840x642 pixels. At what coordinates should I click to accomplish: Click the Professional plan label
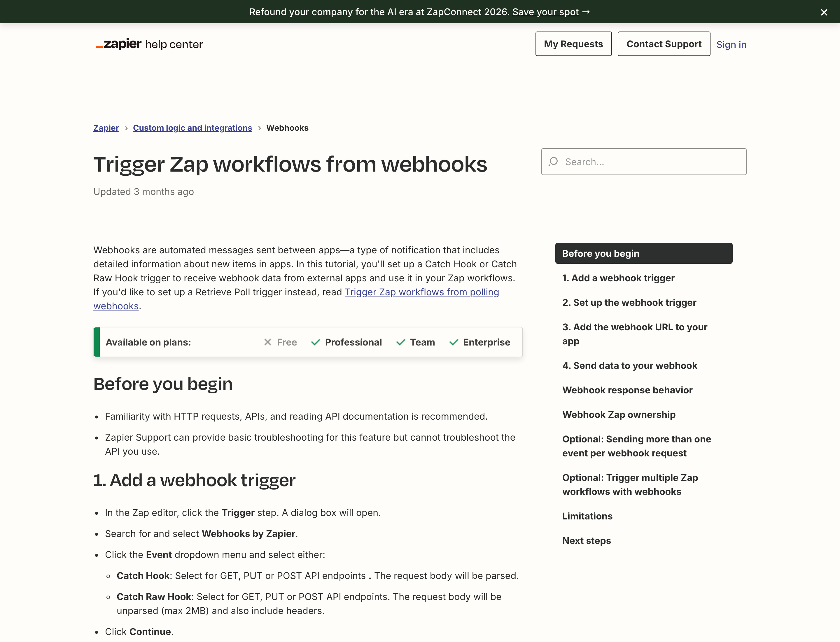[x=353, y=342]
